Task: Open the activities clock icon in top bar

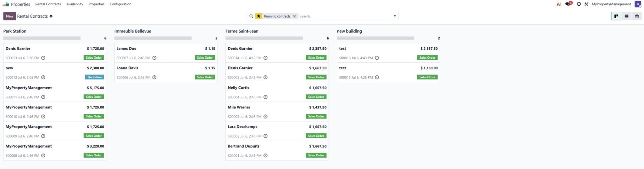Action: (x=579, y=4)
